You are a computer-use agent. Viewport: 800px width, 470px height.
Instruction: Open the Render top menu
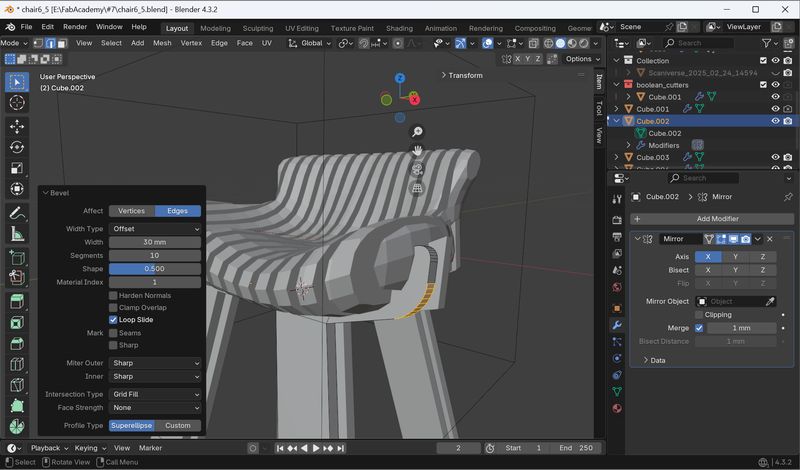[75, 27]
